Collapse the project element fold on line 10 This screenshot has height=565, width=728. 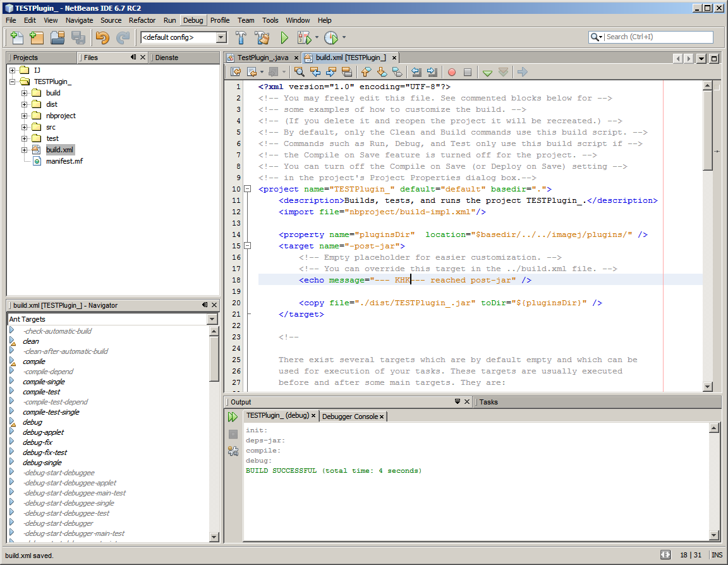coord(248,189)
